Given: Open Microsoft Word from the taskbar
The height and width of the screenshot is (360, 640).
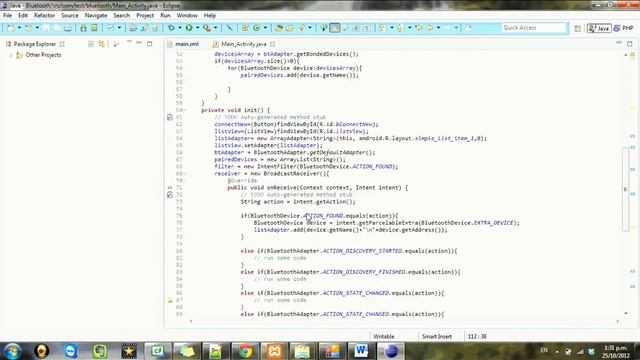Looking at the screenshot, I should point(361,351).
